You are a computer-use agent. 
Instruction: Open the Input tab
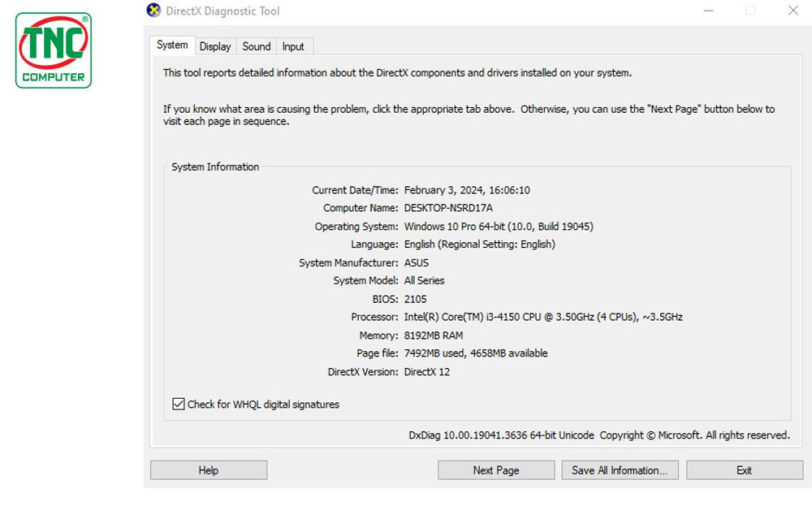coord(293,46)
